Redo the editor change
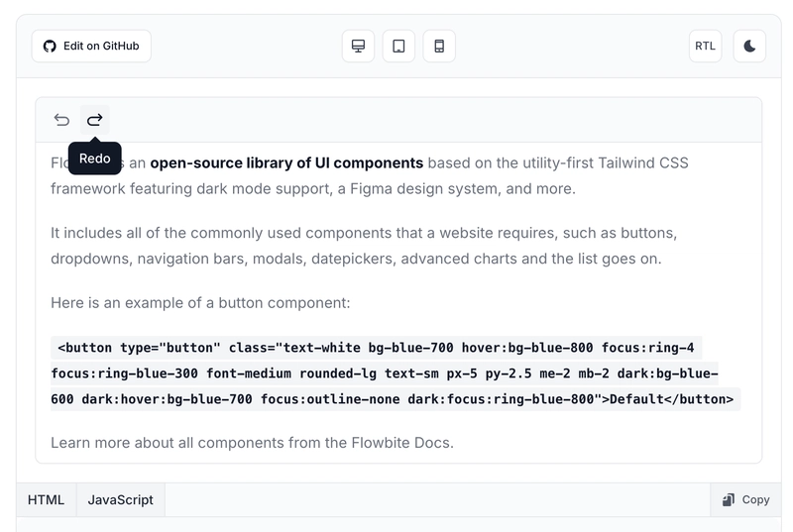 tap(94, 120)
